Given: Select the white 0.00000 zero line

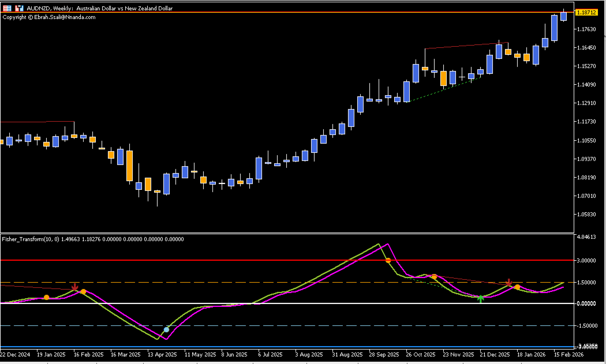Looking at the screenshot, I should 287,303.
